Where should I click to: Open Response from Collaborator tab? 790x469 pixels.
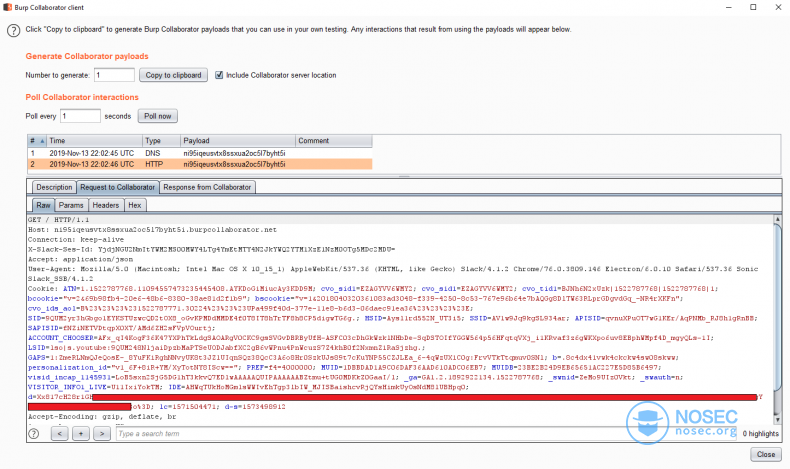[x=207, y=187]
